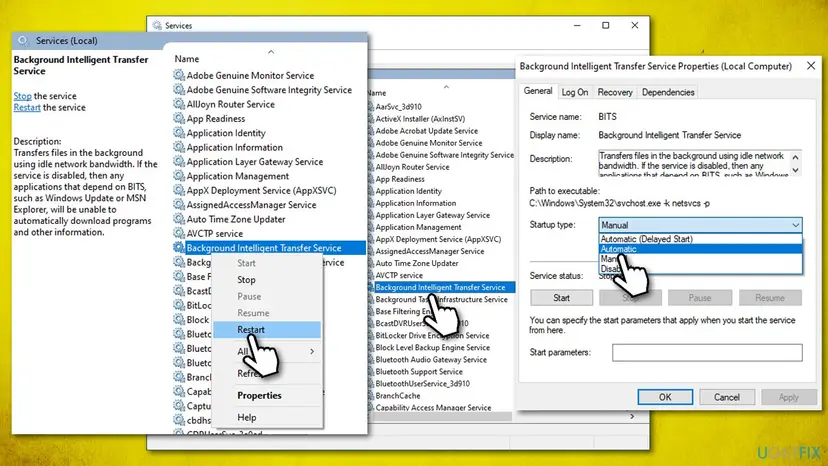Click the Apply button

(788, 397)
